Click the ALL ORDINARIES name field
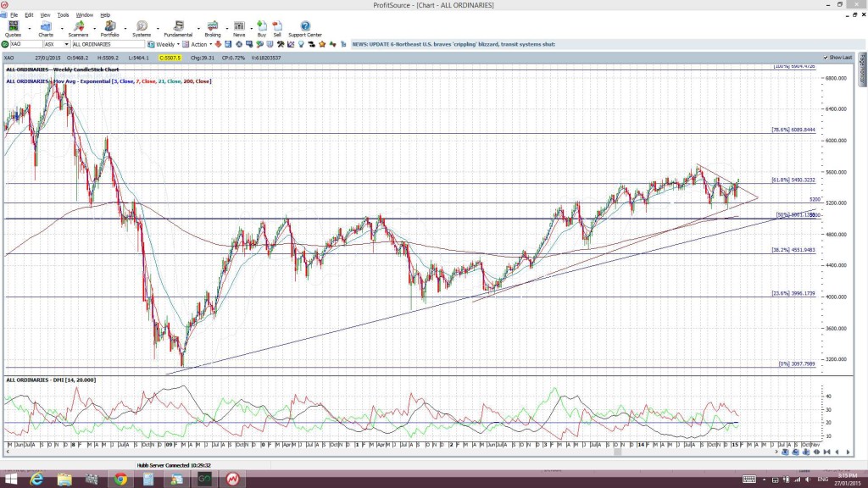Viewport: 868px width, 488px height. coord(108,44)
